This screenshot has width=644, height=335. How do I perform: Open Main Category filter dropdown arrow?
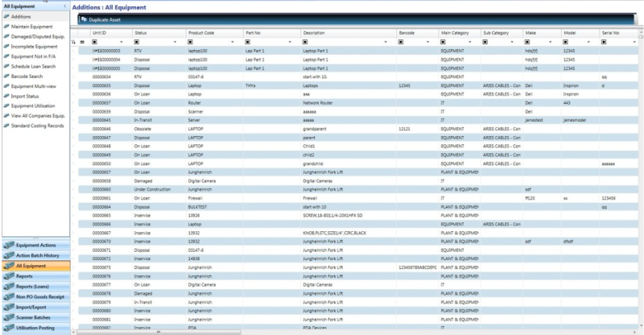470,42
